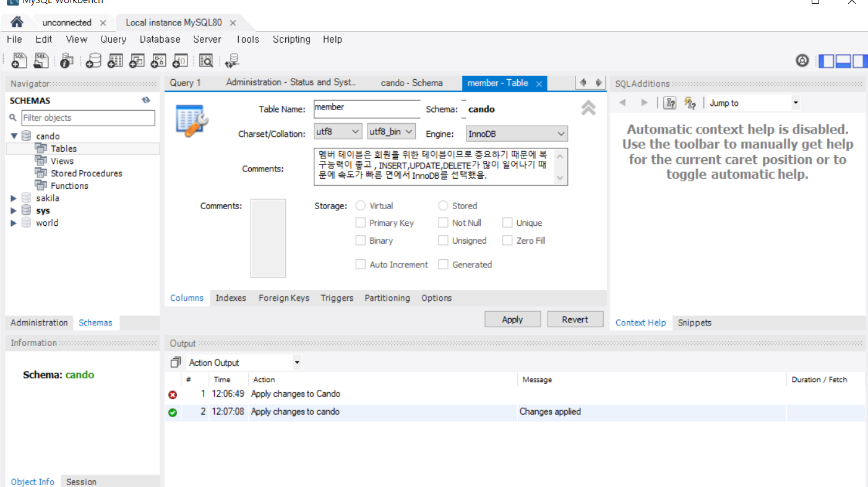Switch to the Triggers tab

[x=337, y=298]
